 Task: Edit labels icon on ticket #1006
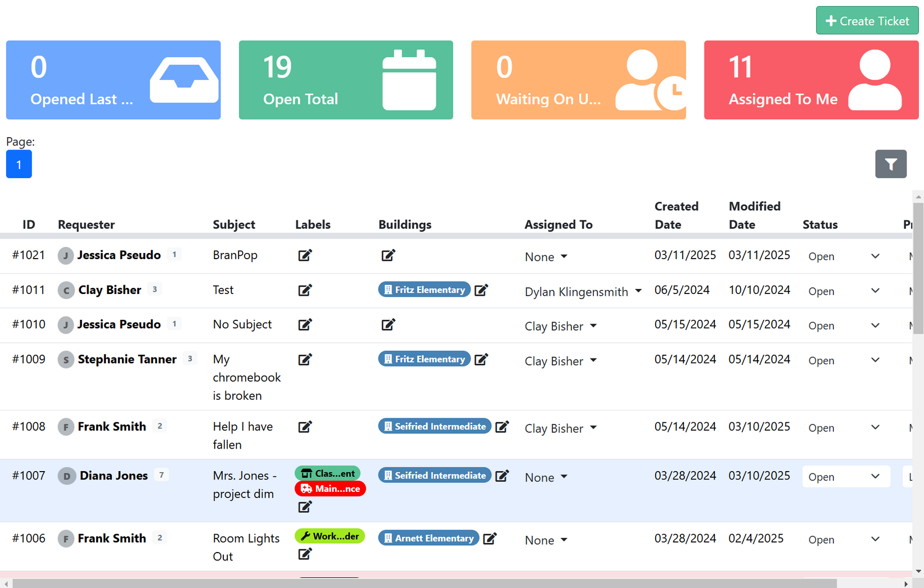305,554
